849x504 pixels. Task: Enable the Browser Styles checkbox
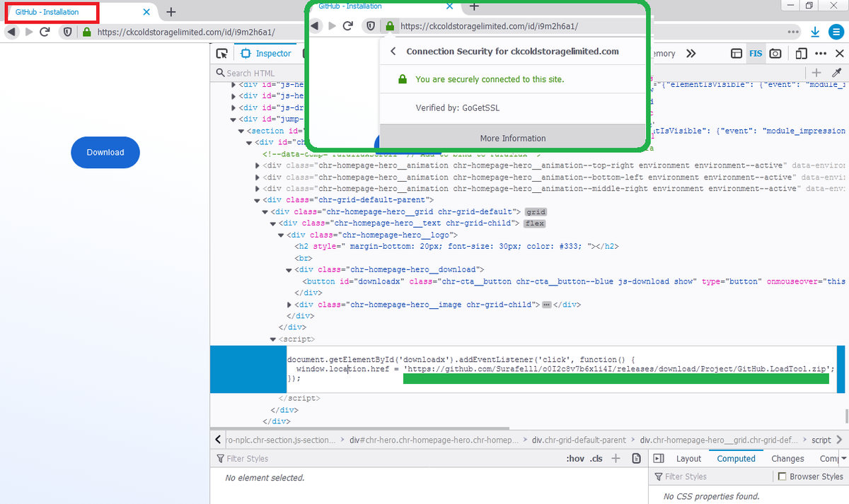click(x=782, y=476)
